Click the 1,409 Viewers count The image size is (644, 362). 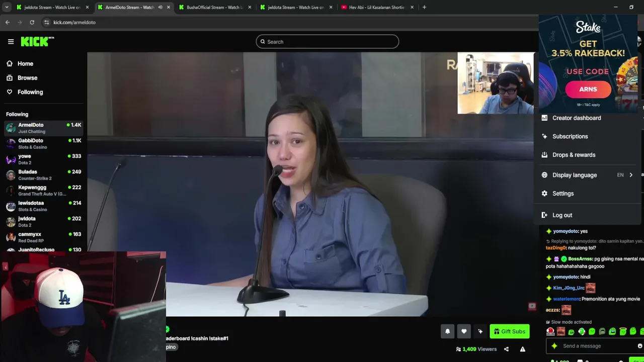[479, 349]
